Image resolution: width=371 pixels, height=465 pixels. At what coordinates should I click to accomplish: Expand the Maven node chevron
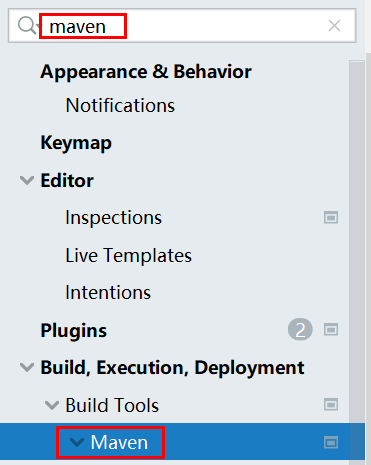tap(77, 442)
